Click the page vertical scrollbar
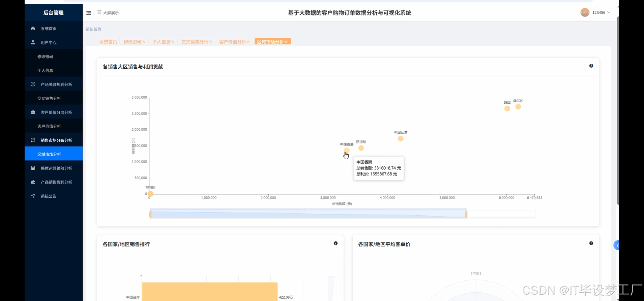Screen dimensions: 644x301 618,110
